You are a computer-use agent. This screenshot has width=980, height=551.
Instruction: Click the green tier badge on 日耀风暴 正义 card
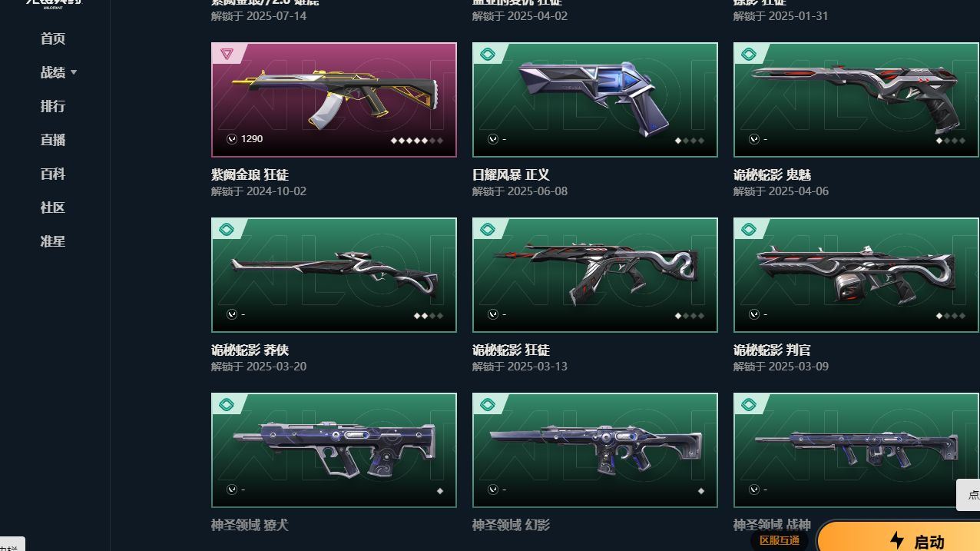click(x=487, y=54)
